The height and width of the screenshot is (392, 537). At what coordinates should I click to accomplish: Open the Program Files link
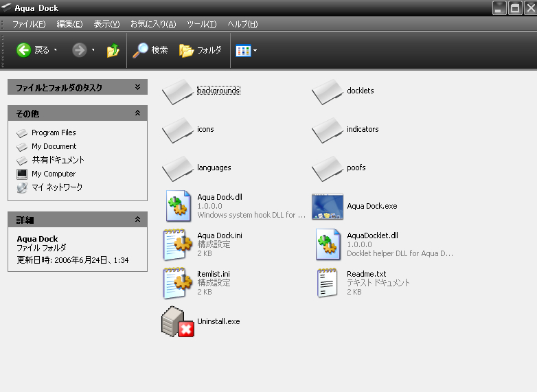(54, 132)
